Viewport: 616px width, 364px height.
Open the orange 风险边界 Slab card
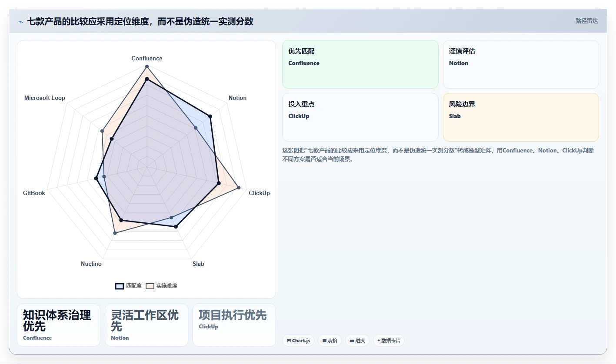click(x=521, y=117)
